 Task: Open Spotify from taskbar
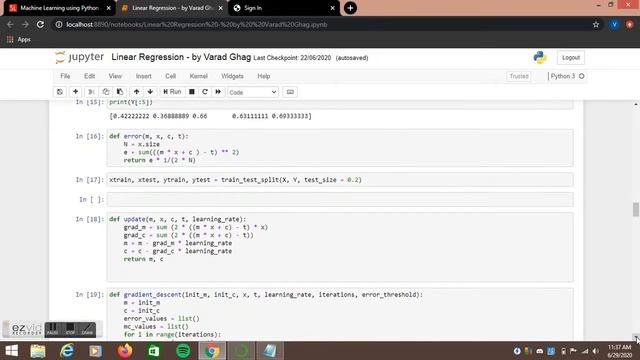pyautogui.click(x=183, y=351)
